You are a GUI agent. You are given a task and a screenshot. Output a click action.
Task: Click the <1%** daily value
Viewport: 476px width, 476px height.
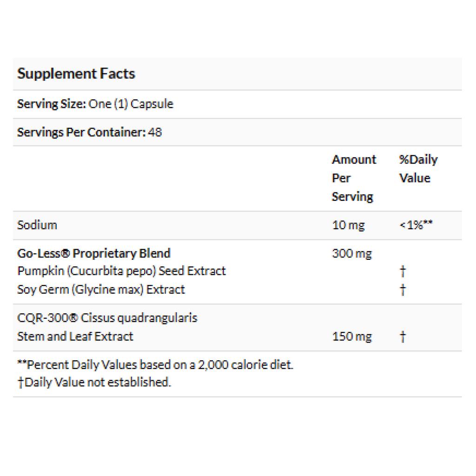click(x=416, y=225)
